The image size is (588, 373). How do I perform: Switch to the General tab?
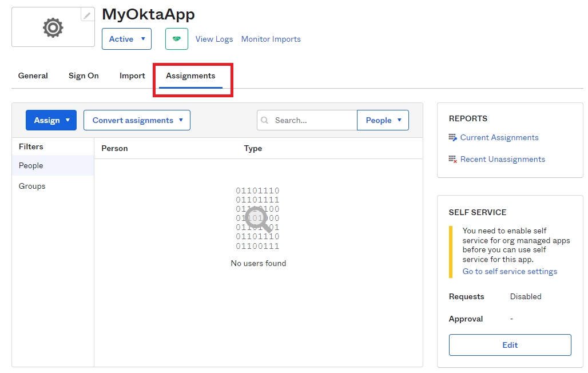click(33, 76)
